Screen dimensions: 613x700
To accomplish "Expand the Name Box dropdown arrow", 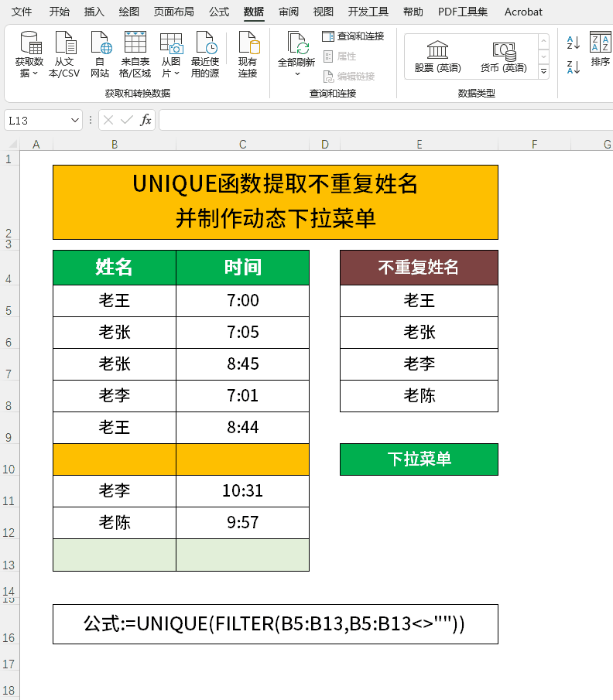I will (x=74, y=120).
